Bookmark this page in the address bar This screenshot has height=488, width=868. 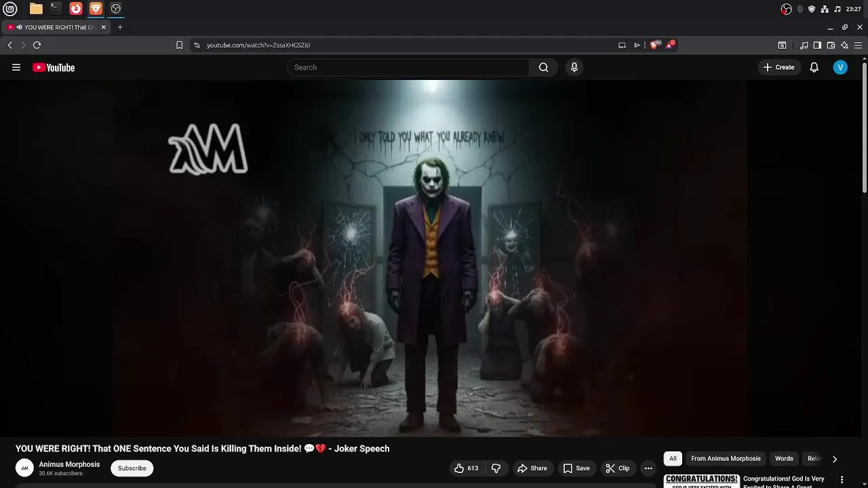click(179, 45)
